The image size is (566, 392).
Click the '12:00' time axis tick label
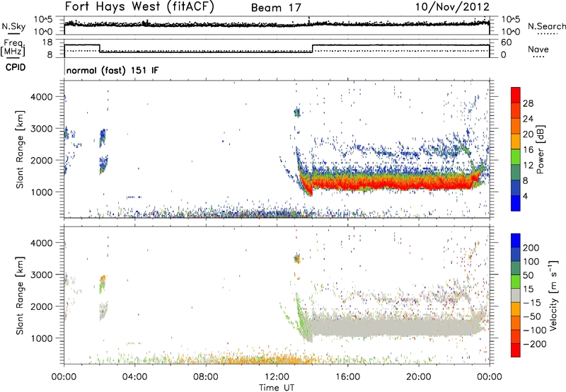(x=277, y=377)
